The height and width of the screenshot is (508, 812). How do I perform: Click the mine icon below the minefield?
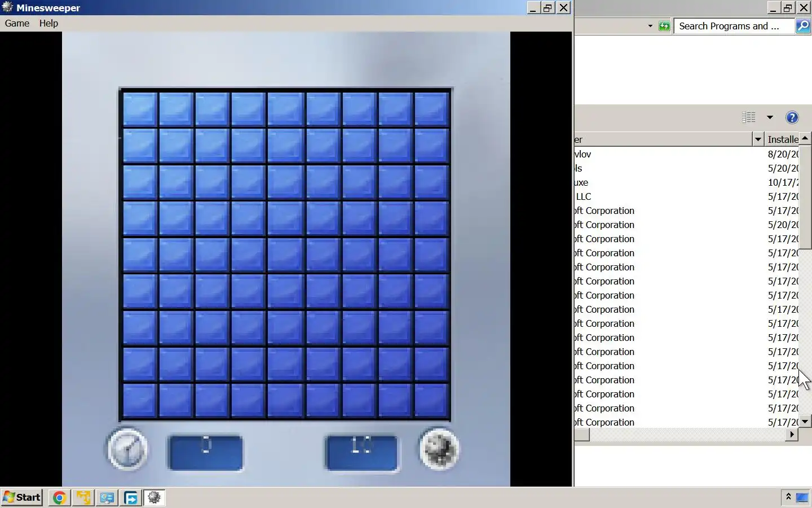[x=439, y=449]
